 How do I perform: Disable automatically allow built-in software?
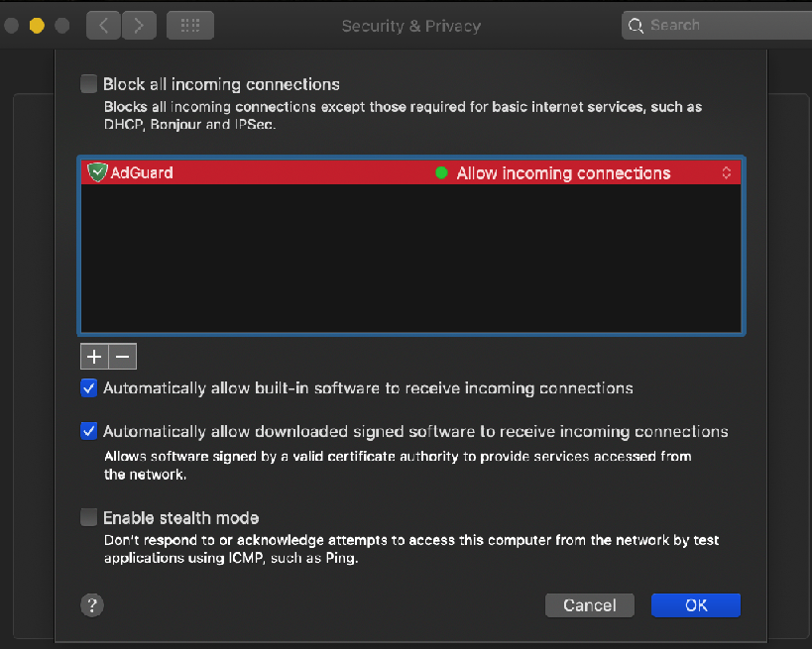[88, 387]
